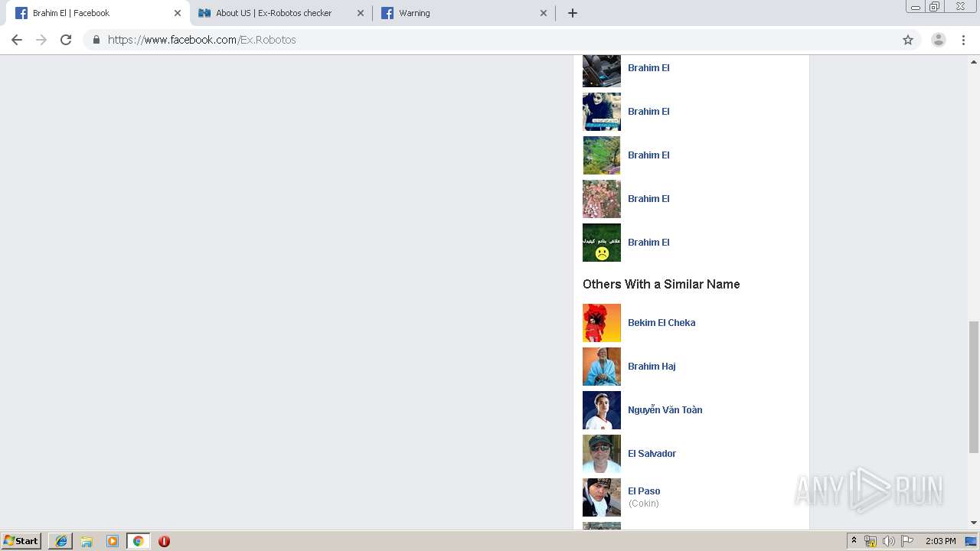
Task: Bookmark this page with the star icon
Action: [908, 40]
